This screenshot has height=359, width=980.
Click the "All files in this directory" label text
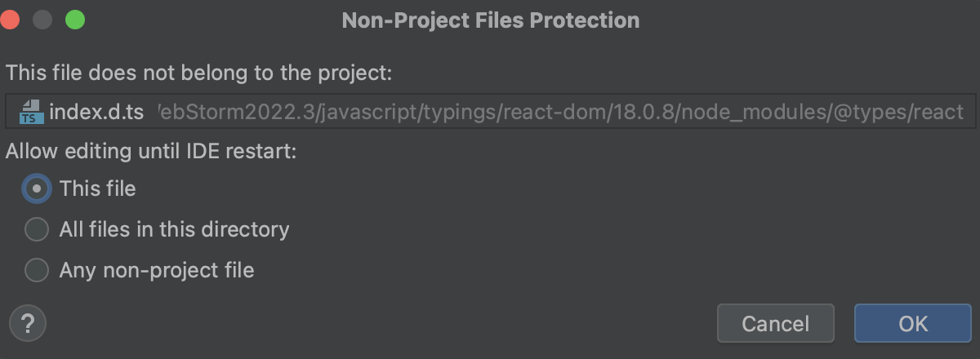[174, 229]
